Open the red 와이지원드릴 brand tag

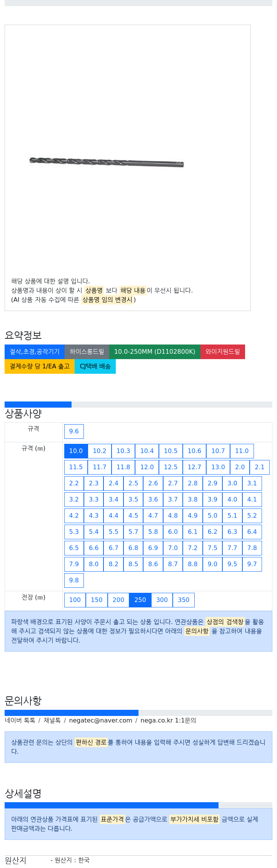pyautogui.click(x=223, y=351)
